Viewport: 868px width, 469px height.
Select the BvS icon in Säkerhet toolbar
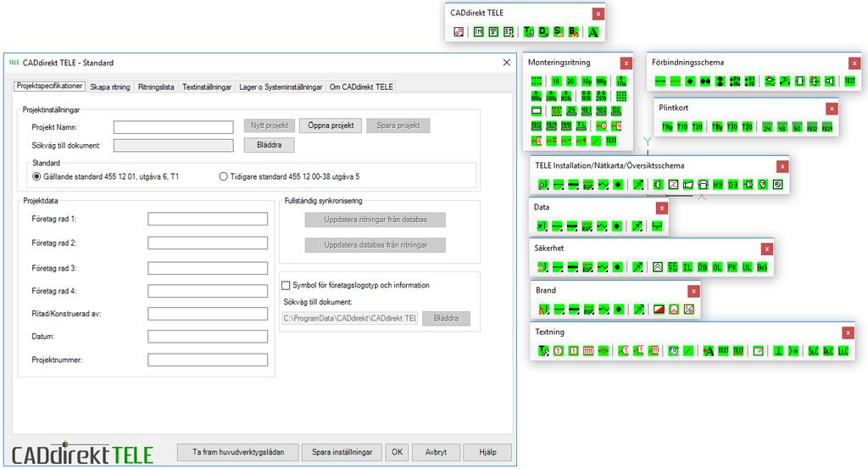[x=762, y=267]
